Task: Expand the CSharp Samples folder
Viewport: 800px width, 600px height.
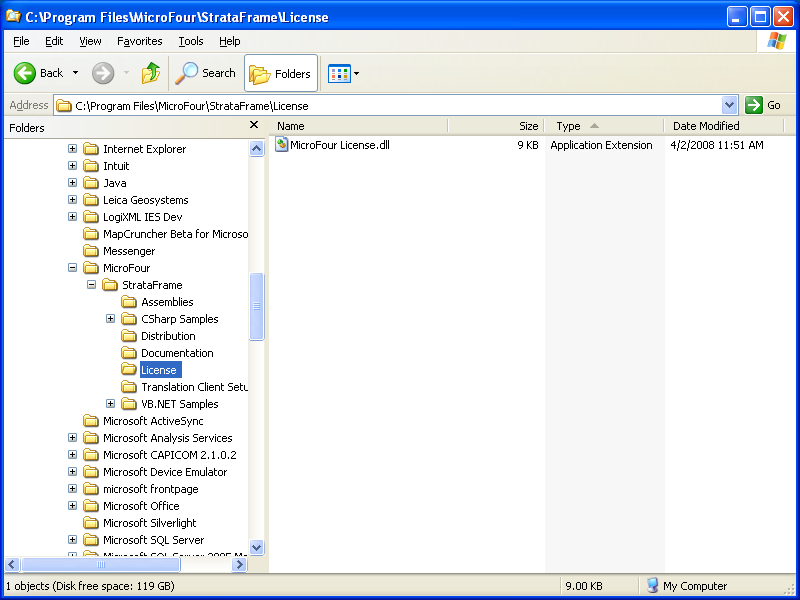Action: tap(111, 319)
